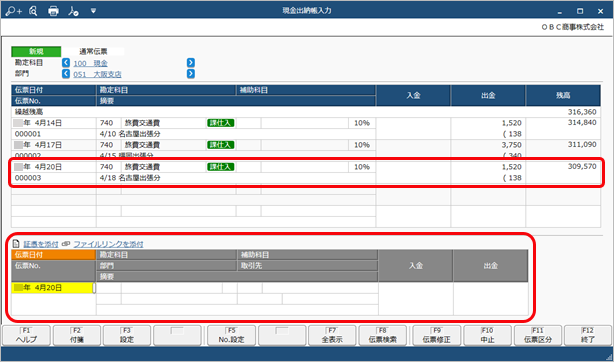Click voucher number 000003
The image size is (614, 362).
tap(28, 178)
